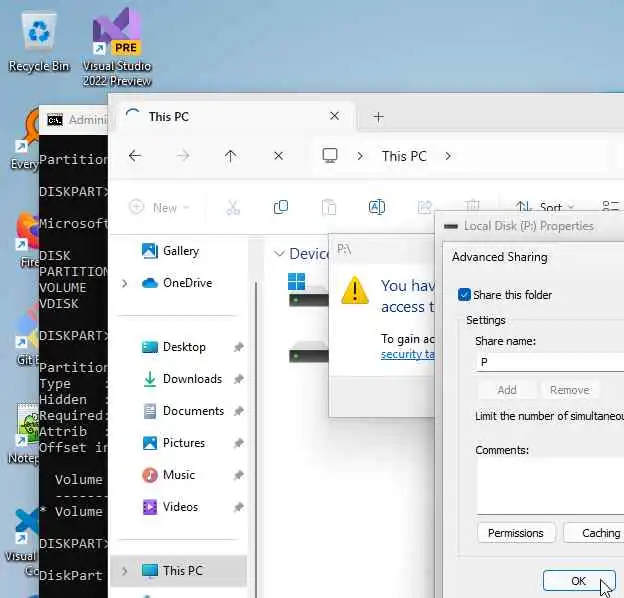Viewport: 624px width, 598px height.
Task: Click the monitor icon in address bar
Action: 330,156
